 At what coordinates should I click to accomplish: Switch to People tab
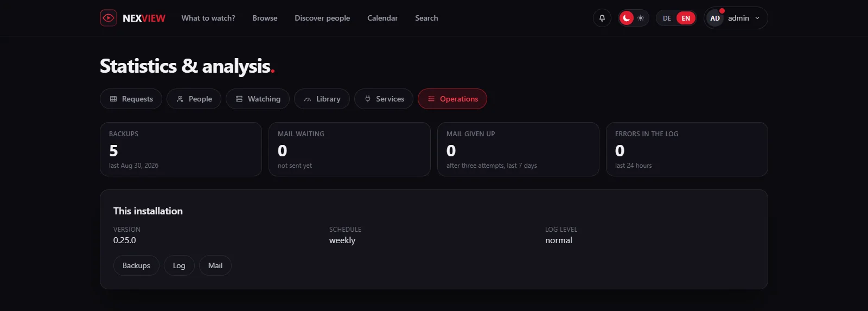click(x=194, y=99)
